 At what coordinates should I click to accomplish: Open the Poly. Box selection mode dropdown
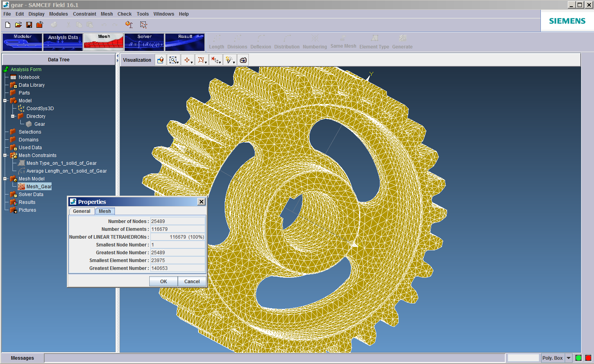coord(569,358)
